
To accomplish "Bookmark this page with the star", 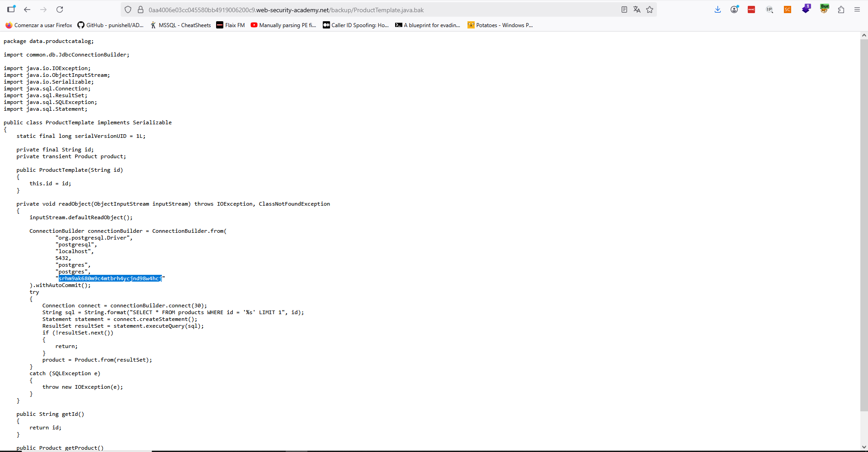I will click(x=650, y=9).
